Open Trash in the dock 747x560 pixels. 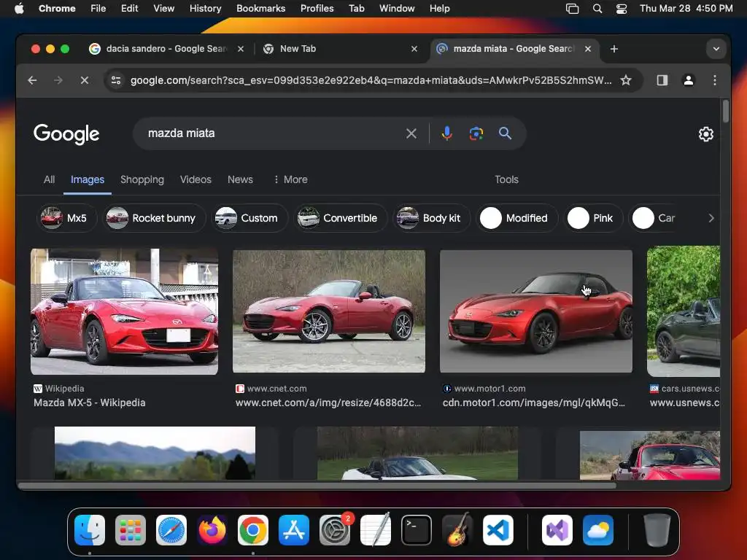657,530
